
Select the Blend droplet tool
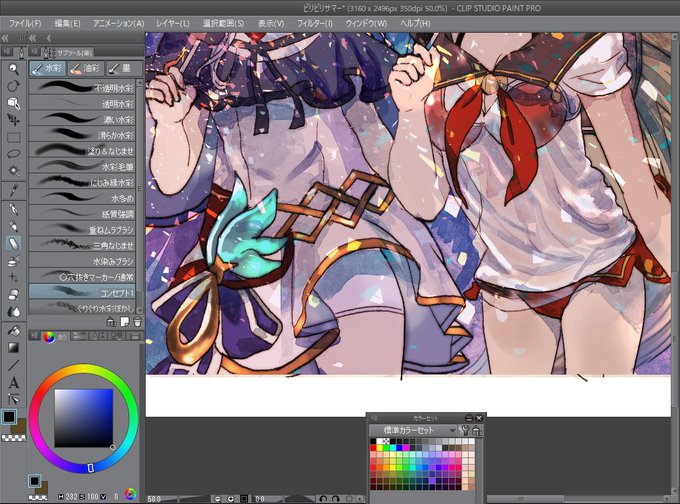14,311
